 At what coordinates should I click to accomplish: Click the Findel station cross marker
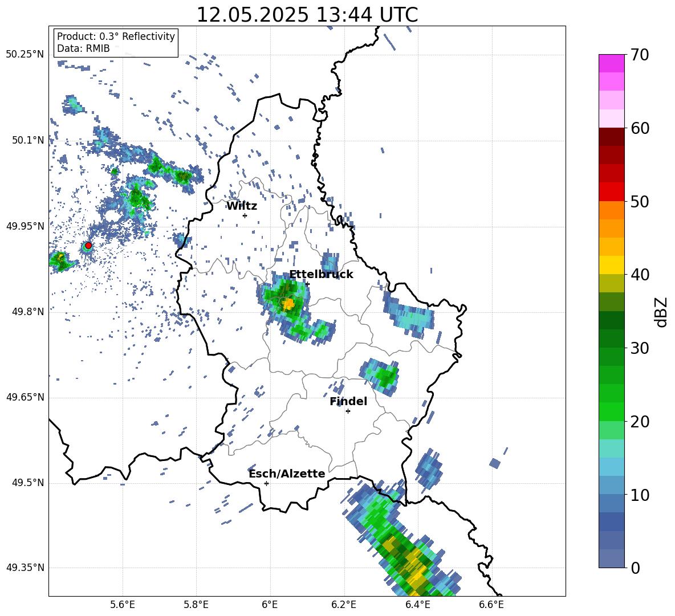pos(348,411)
